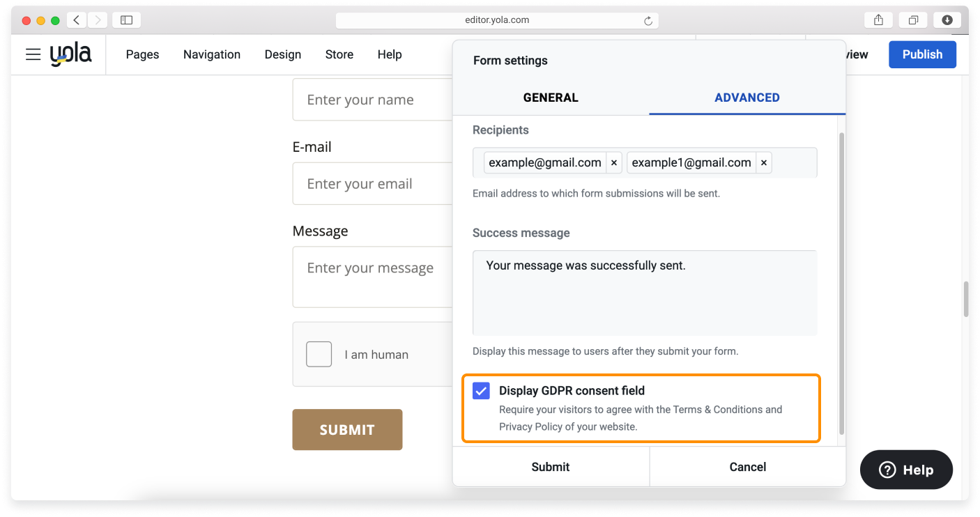Navigate back with the back arrow
Image resolution: width=980 pixels, height=517 pixels.
pyautogui.click(x=76, y=20)
